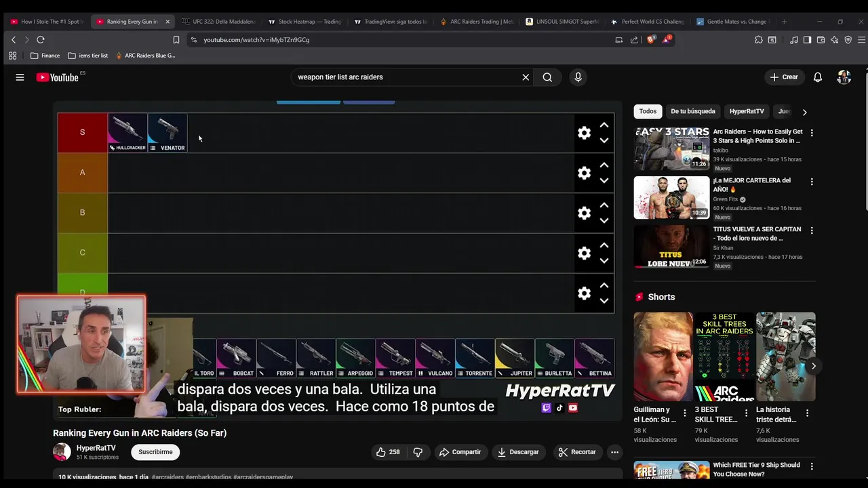Close the Ranking Every Gun tab

[167, 22]
